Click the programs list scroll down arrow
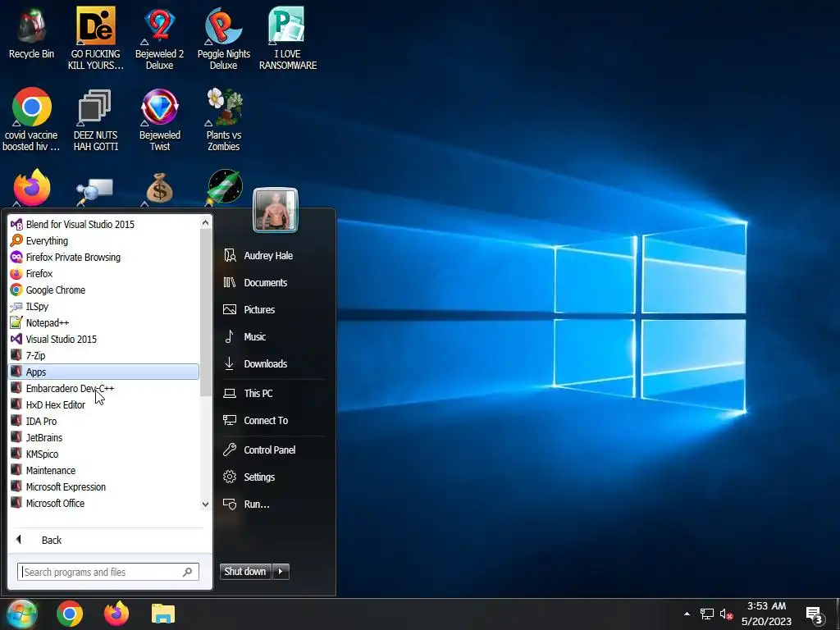 [x=206, y=504]
